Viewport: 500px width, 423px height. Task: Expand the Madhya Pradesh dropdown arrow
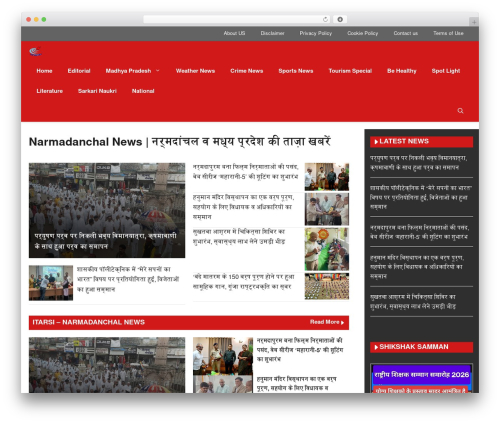tap(158, 71)
